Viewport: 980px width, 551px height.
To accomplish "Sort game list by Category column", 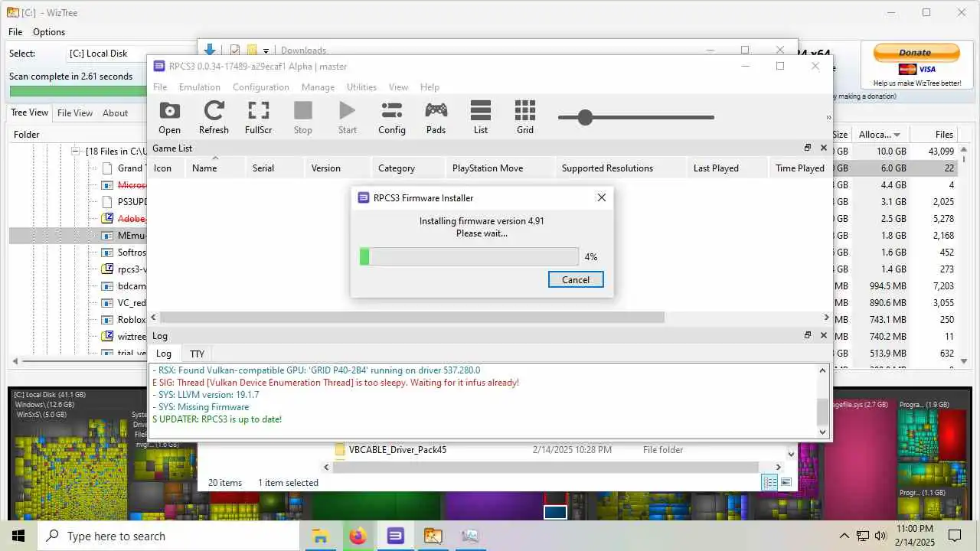I will click(408, 168).
